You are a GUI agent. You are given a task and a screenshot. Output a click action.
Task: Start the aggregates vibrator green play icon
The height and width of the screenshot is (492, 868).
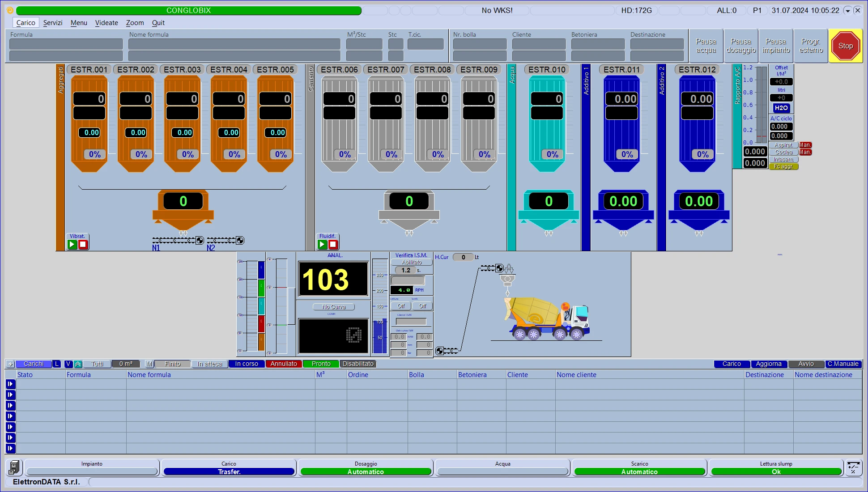[72, 244]
